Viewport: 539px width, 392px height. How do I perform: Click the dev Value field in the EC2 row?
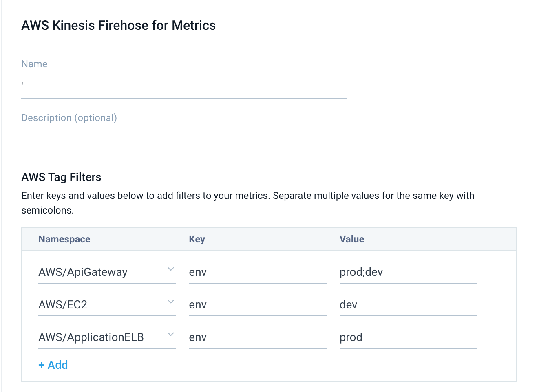pos(408,304)
